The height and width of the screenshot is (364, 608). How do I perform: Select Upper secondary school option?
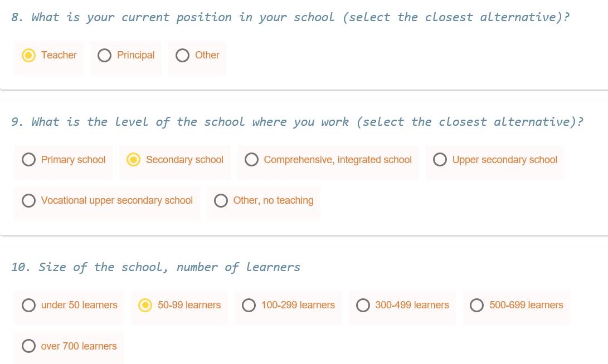point(440,160)
